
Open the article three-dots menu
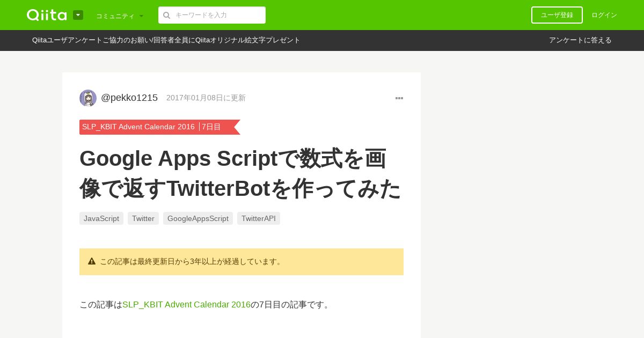tap(399, 98)
